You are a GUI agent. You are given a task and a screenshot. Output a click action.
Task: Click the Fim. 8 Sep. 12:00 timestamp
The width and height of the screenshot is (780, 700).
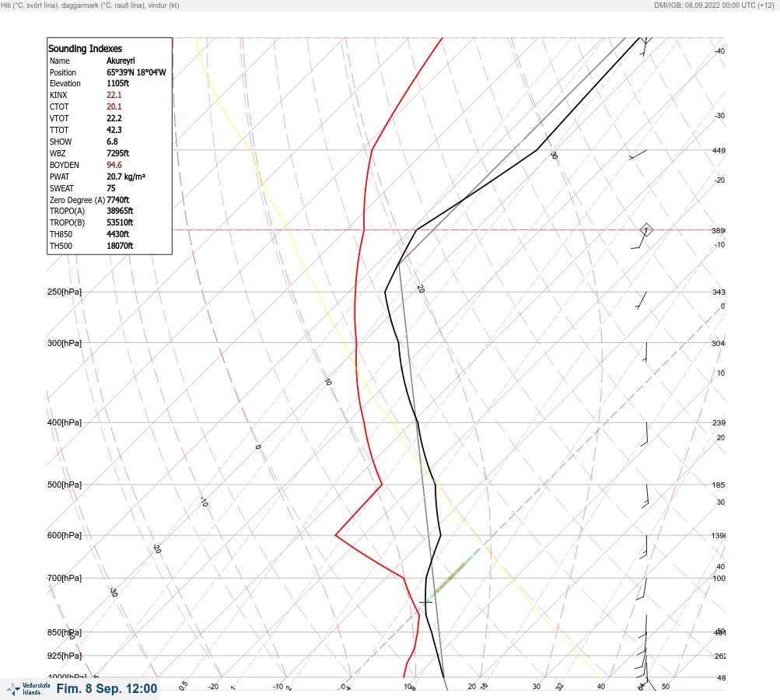pyautogui.click(x=107, y=688)
